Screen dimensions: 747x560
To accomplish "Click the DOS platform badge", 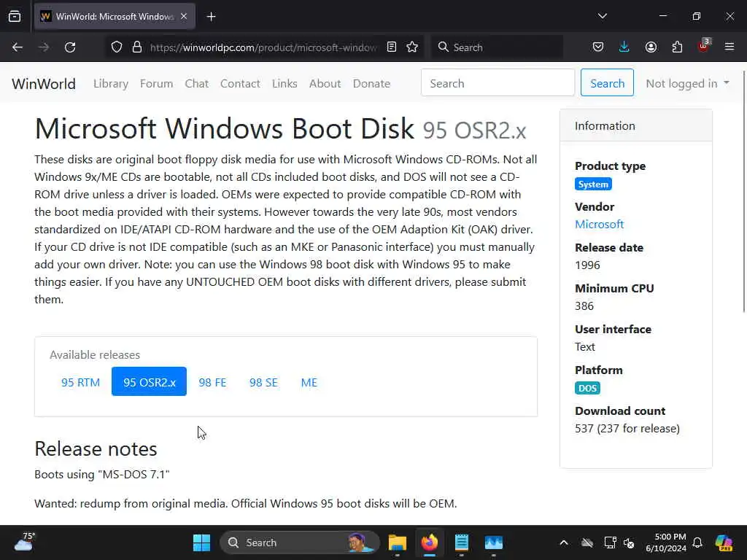I will coord(587,389).
